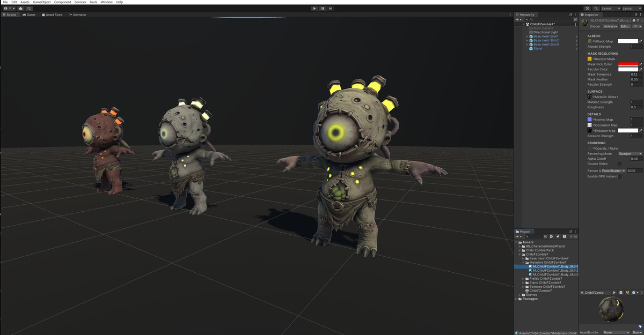The image size is (644, 335).
Task: Play the material preview animation
Action: pos(614,293)
